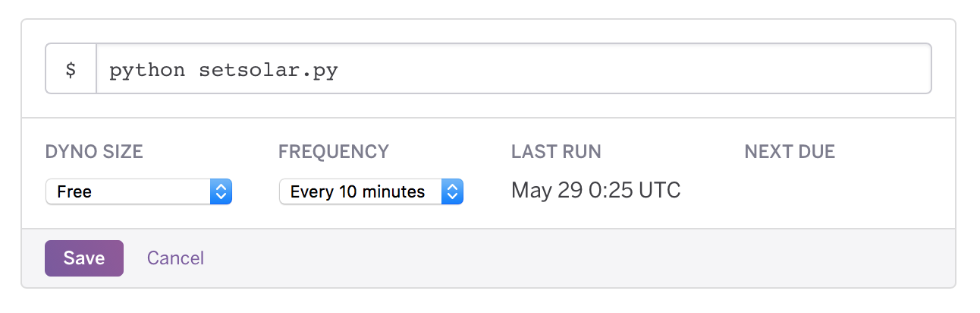The width and height of the screenshot is (980, 313).
Task: Select the 'Free' dyno size value
Action: pos(74,192)
